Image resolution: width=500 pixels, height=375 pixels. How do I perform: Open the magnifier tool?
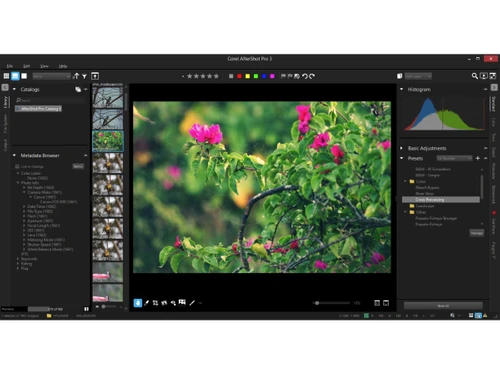(475, 76)
